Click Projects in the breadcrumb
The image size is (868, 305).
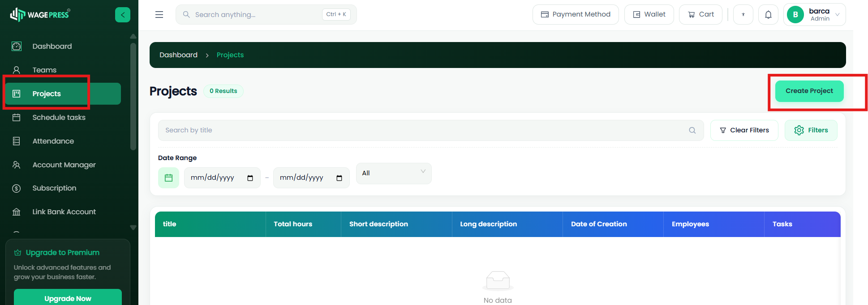[230, 55]
